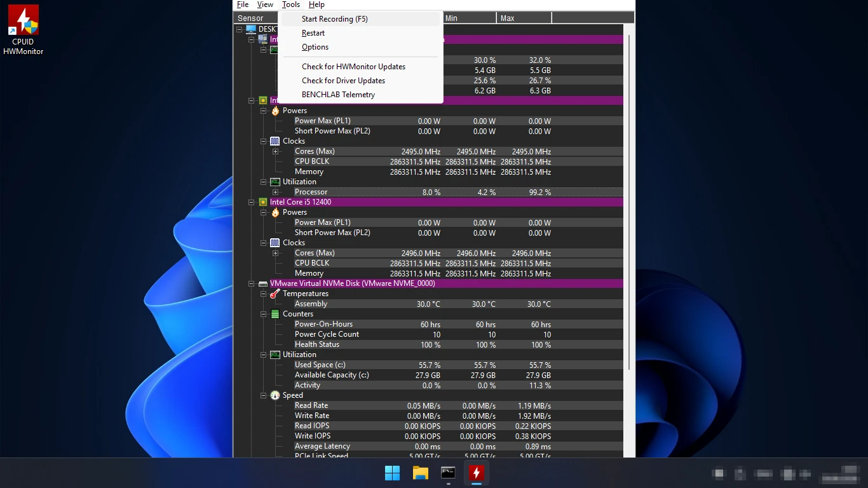This screenshot has height=488, width=868.
Task: Open the View menu
Action: click(x=265, y=5)
